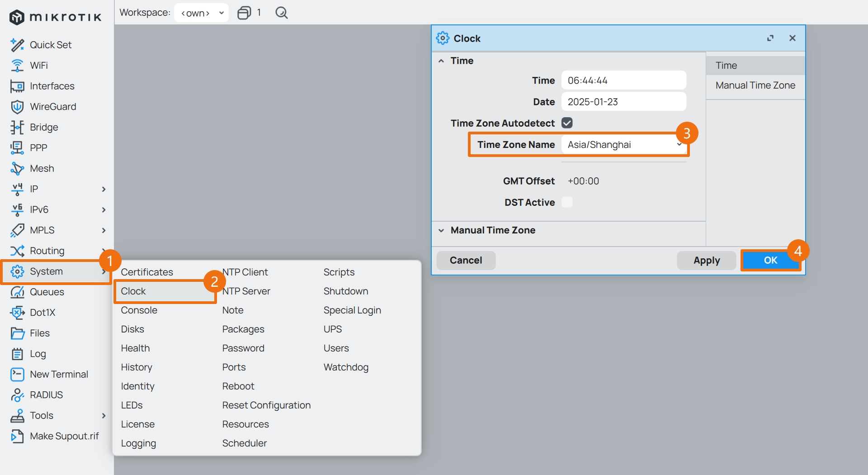
Task: Open Password from System submenu
Action: pos(243,348)
